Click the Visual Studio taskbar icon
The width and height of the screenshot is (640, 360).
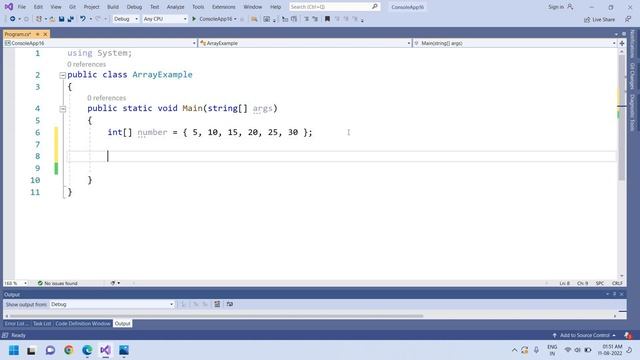point(105,350)
